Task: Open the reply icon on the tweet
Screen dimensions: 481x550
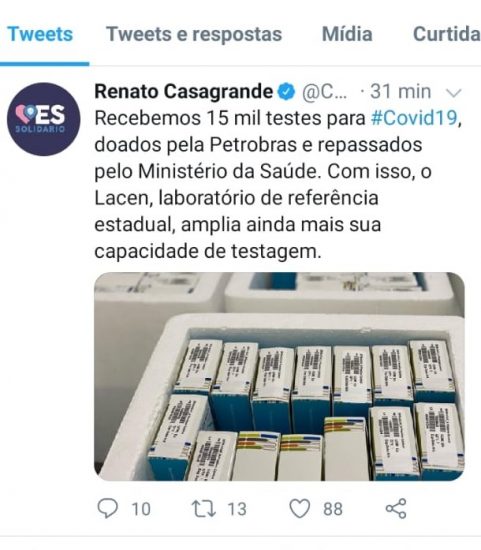Action: pyautogui.click(x=108, y=509)
